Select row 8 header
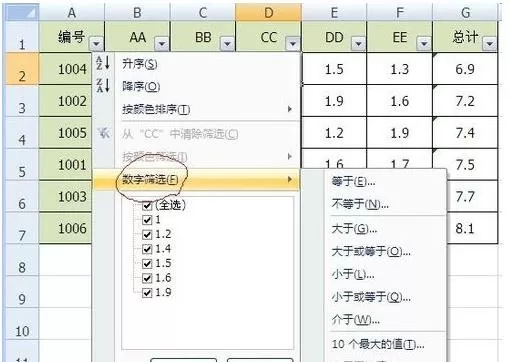The image size is (510, 362). pyautogui.click(x=22, y=260)
